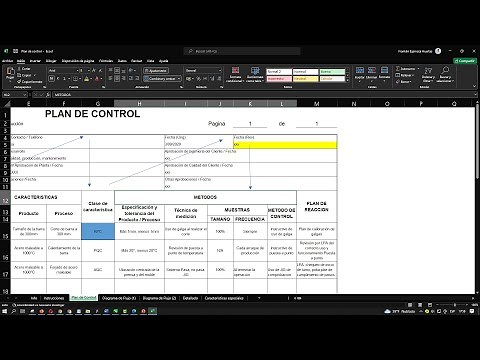Click the formula bar showing METODOS
Screen dimensions: 480x360
click(263, 95)
